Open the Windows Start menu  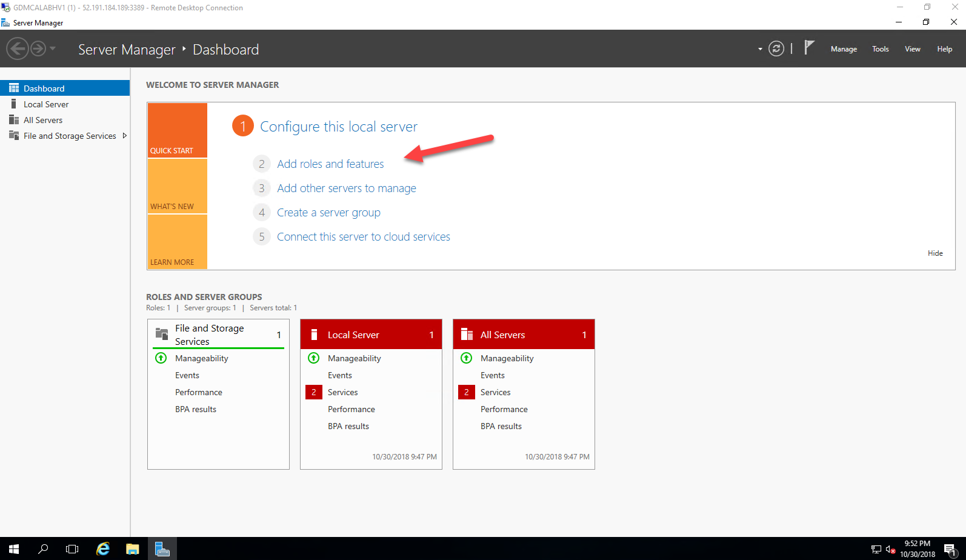click(14, 548)
